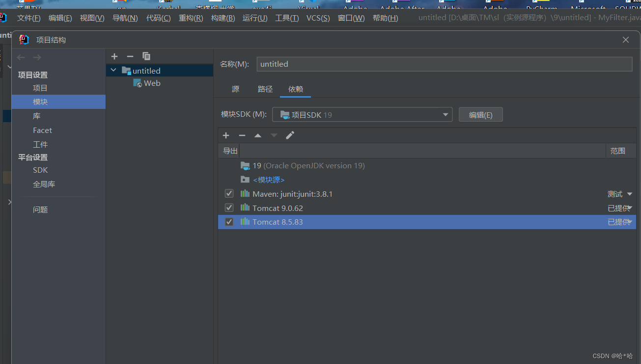Open the 代码(C) menu
Screen dimensions: 641x364
pyautogui.click(x=158, y=18)
